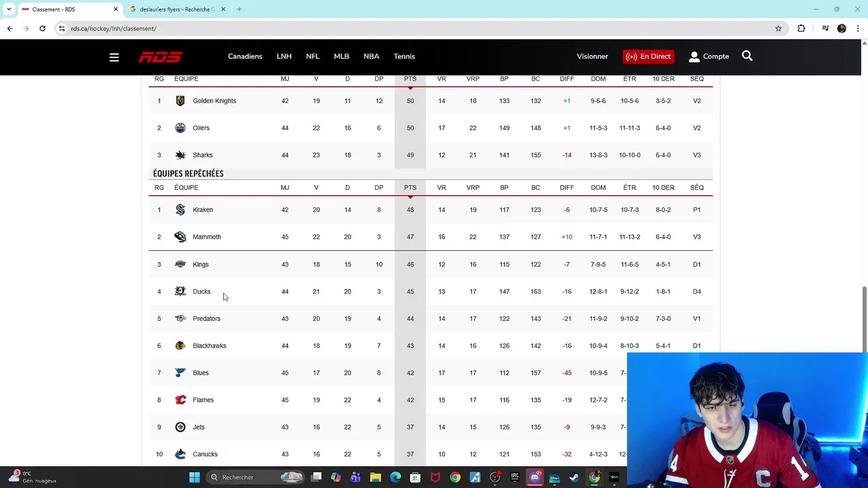Click the Mammoth team logo
The width and height of the screenshot is (868, 488).
pyautogui.click(x=180, y=237)
